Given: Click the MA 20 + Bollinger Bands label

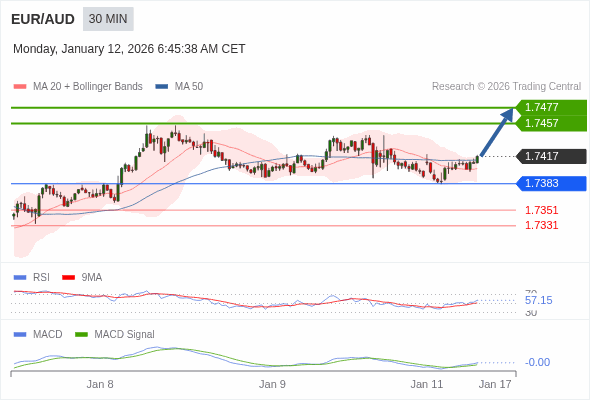Looking at the screenshot, I should (x=88, y=87).
